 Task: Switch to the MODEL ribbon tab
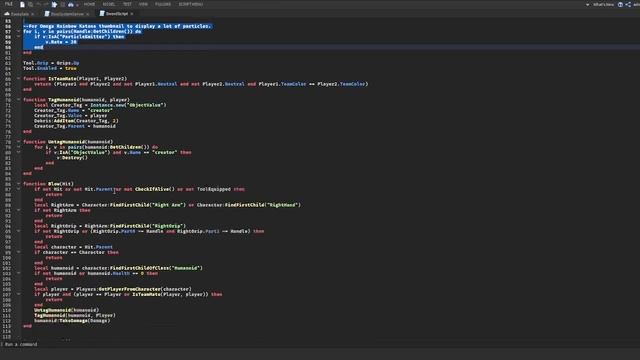pos(109,4)
